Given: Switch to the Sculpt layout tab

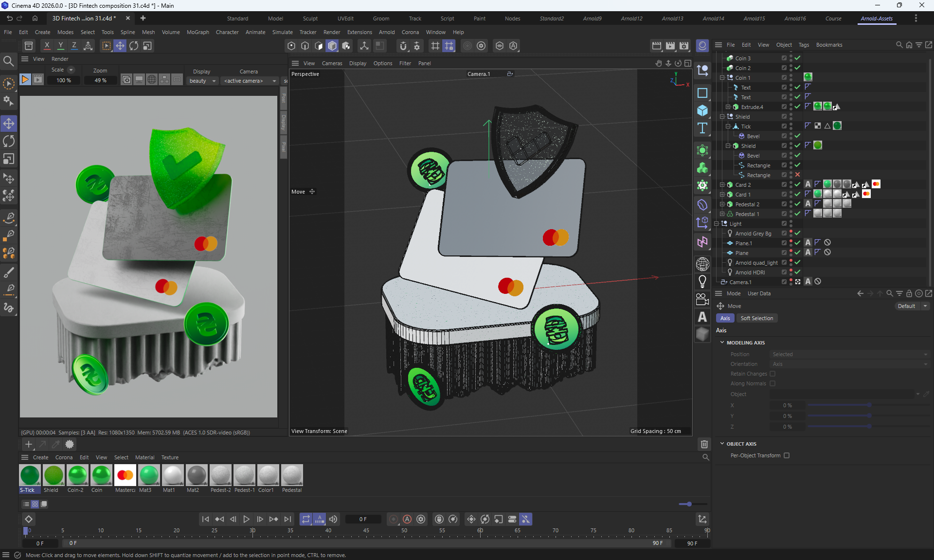Looking at the screenshot, I should coord(310,18).
